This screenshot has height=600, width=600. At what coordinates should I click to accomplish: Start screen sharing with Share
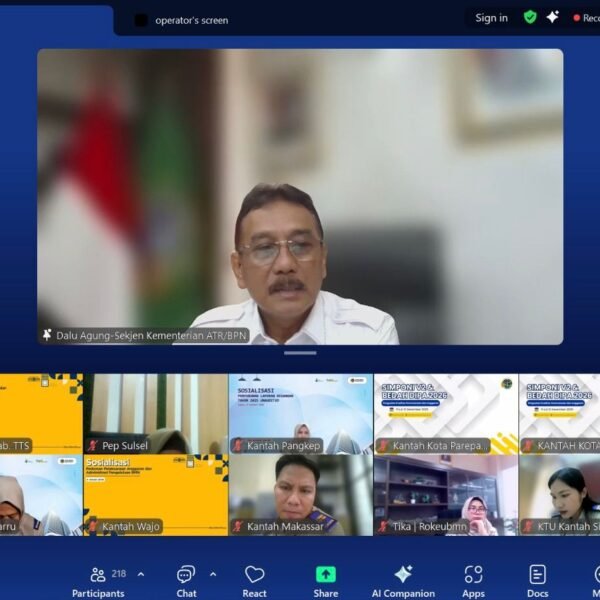[x=326, y=579]
